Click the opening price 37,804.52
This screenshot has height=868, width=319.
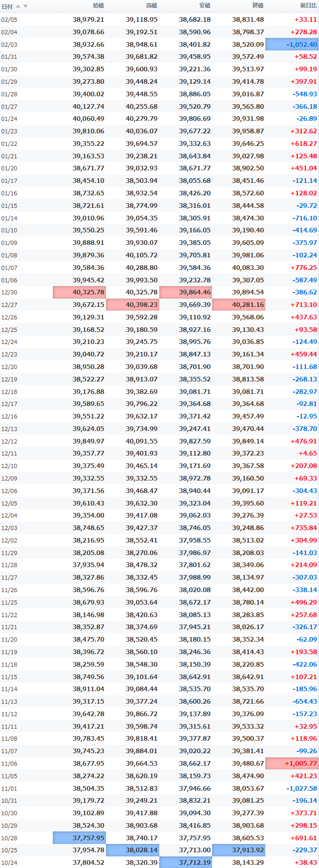(x=88, y=862)
